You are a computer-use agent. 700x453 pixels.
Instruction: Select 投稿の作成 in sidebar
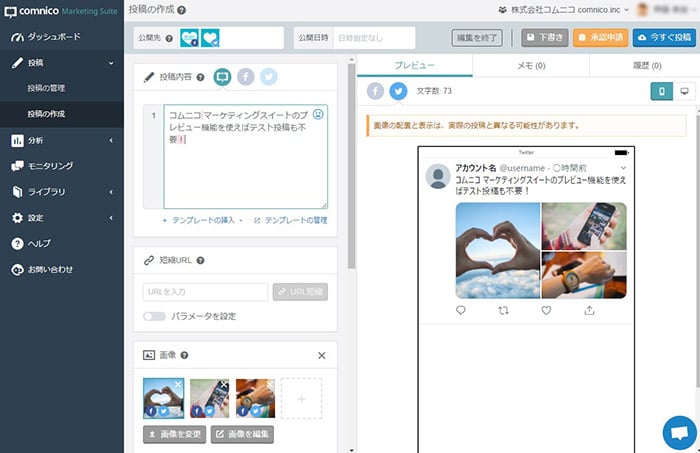(46, 114)
